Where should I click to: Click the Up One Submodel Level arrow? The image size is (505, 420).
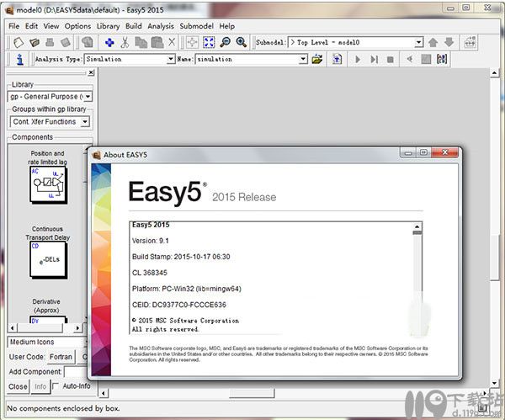[x=433, y=42]
